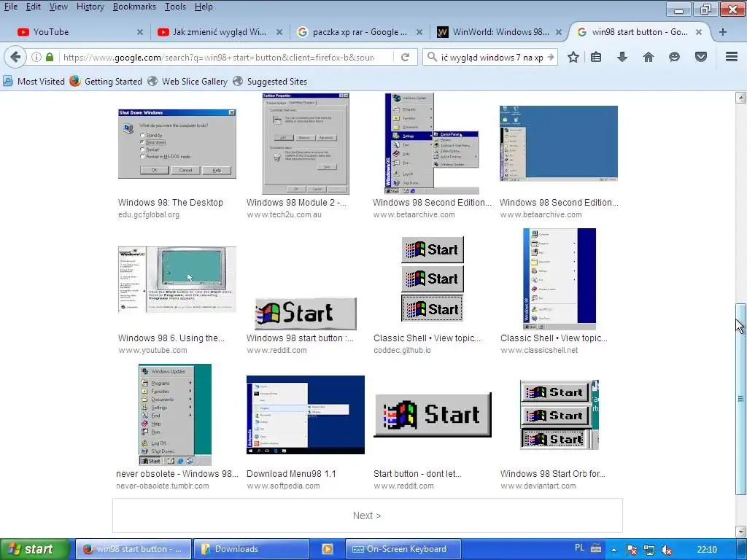747x560 pixels.
Task: Open the Bookmarks menu
Action: tap(134, 7)
